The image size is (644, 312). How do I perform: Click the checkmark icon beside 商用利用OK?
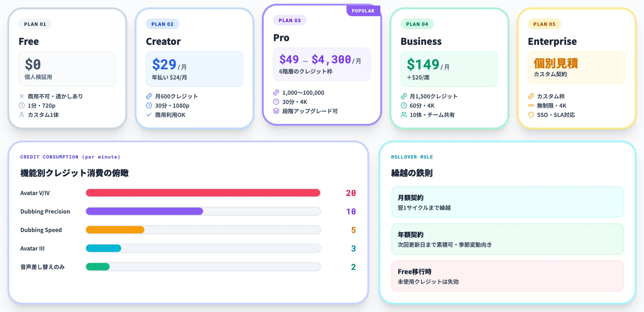(x=149, y=115)
